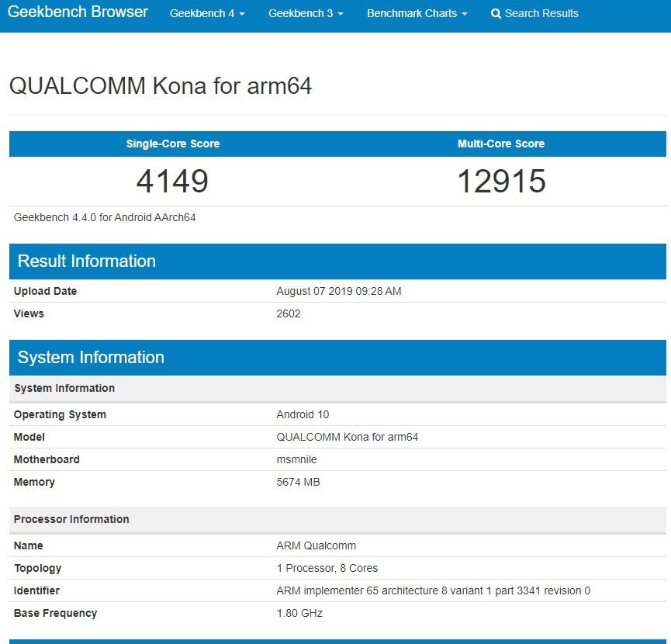This screenshot has height=644, width=671.
Task: Click the Operating System label
Action: pos(60,414)
